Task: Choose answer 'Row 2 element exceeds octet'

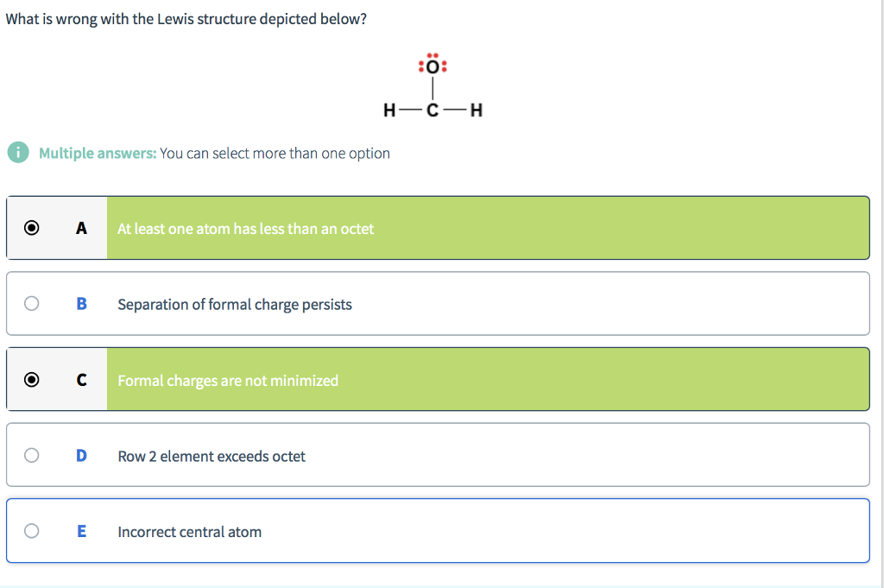Action: (x=211, y=456)
